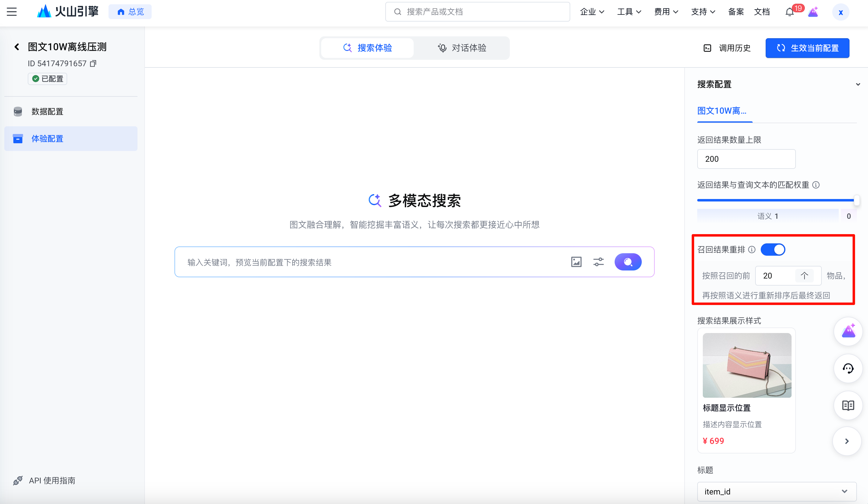Copy the application ID with copy icon
Viewport: 868px width, 504px height.
click(x=93, y=63)
